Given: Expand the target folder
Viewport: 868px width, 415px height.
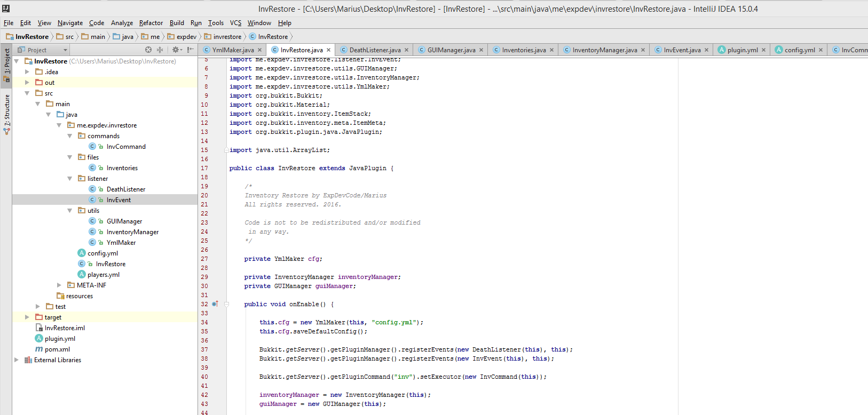Looking at the screenshot, I should [27, 317].
